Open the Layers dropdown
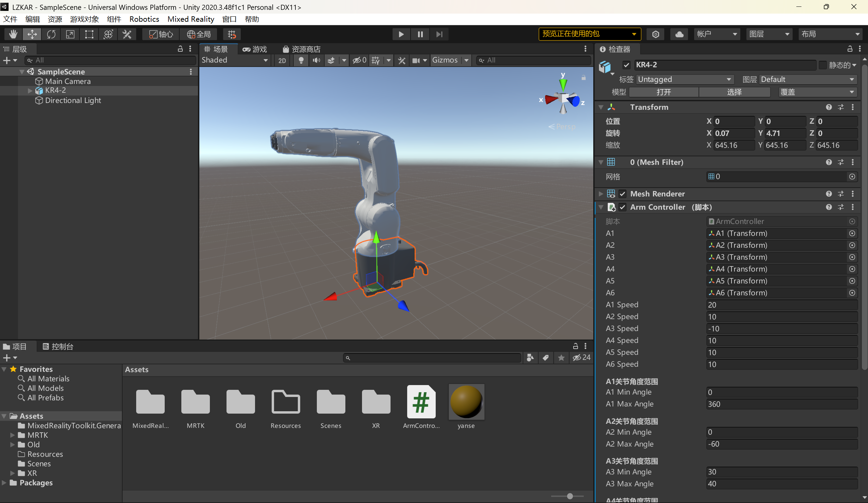Screen dimensions: 868x503 [x=769, y=34]
